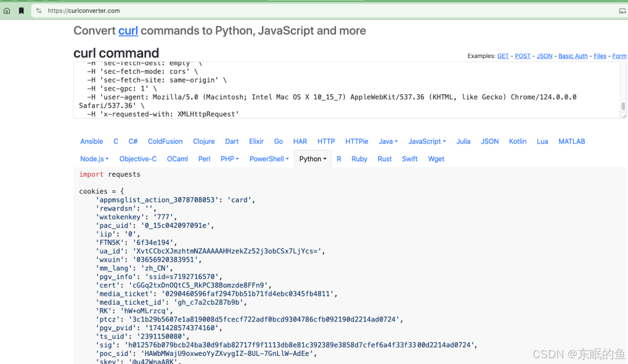Click the curl command textarea scrollbar thumb

(x=623, y=106)
